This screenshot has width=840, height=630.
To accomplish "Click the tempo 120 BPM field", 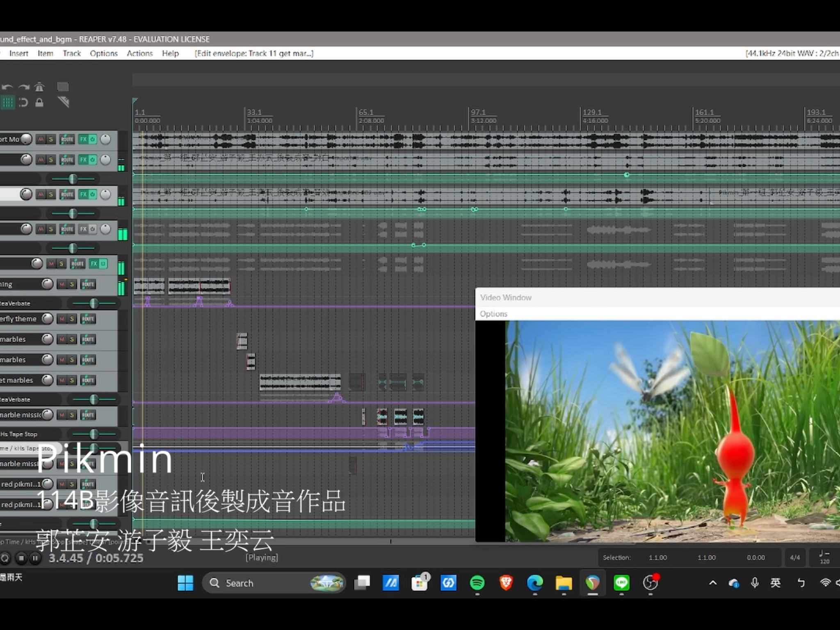I will pyautogui.click(x=824, y=557).
